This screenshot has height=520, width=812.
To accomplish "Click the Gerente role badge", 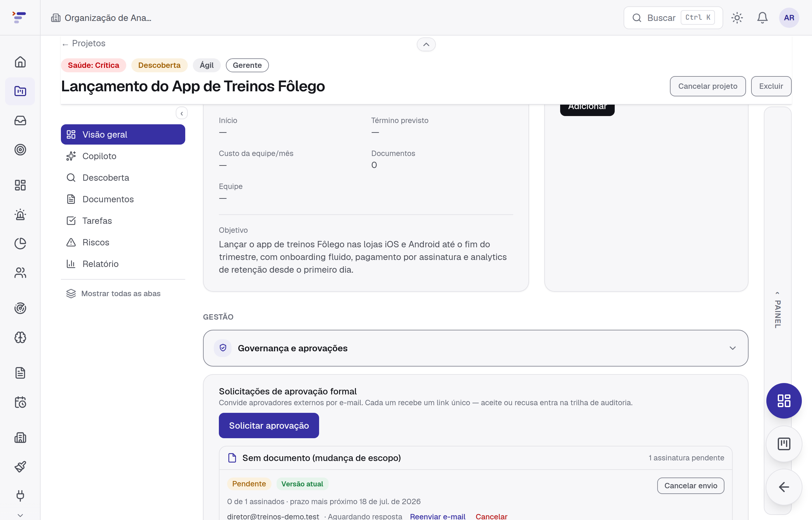I will coord(247,65).
